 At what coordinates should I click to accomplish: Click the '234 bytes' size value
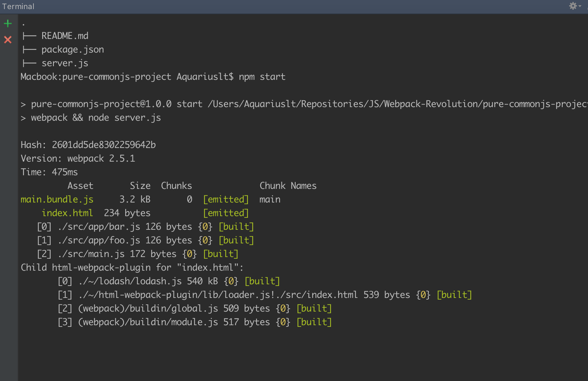[127, 213]
